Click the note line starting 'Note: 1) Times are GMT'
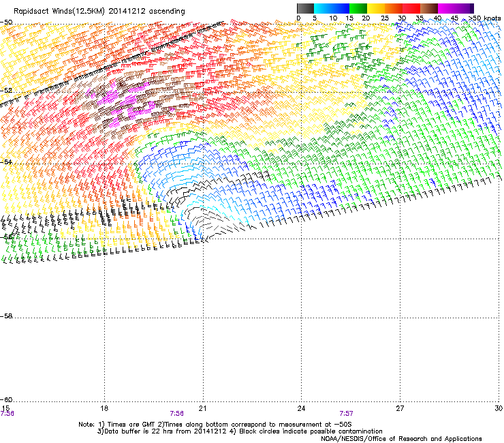The image size is (504, 443). pyautogui.click(x=215, y=425)
